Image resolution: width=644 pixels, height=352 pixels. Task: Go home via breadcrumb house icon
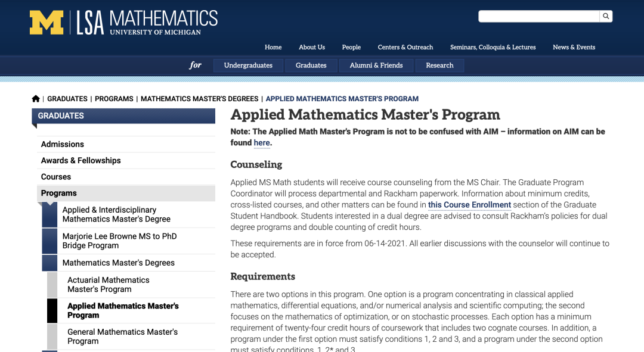[x=36, y=99]
